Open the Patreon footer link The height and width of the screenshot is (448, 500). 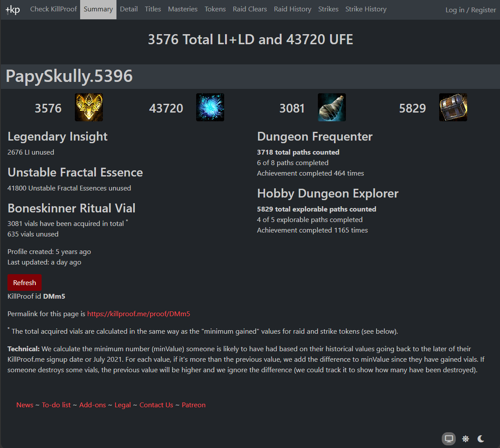tap(194, 405)
